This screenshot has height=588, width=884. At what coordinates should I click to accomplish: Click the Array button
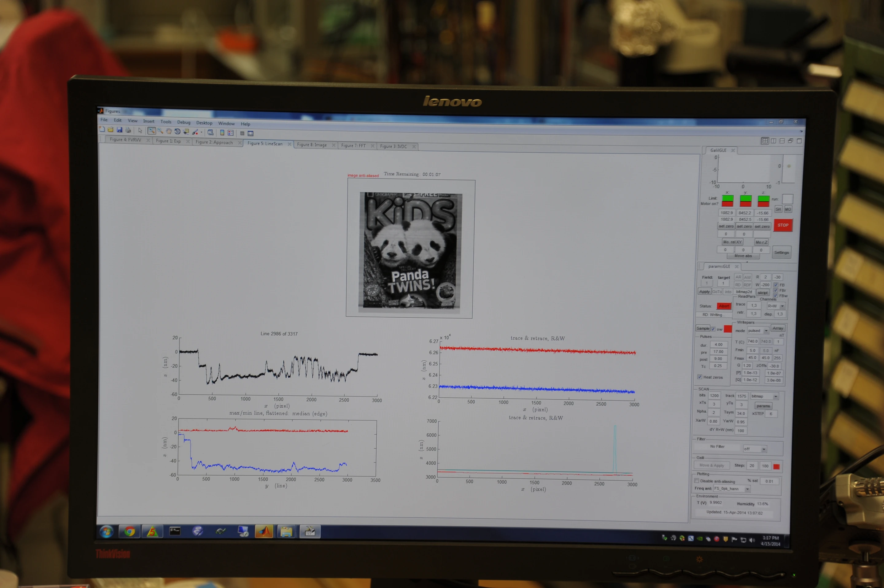(778, 328)
